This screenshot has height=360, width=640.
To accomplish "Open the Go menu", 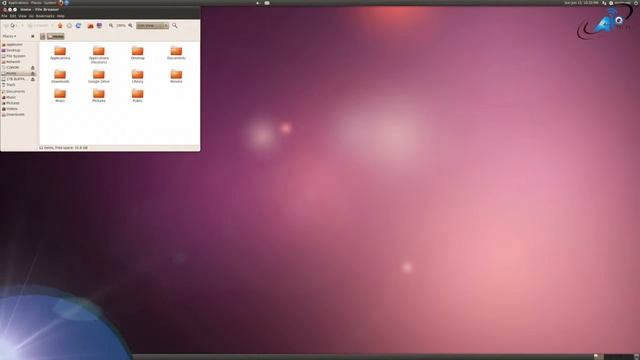I will tap(31, 16).
